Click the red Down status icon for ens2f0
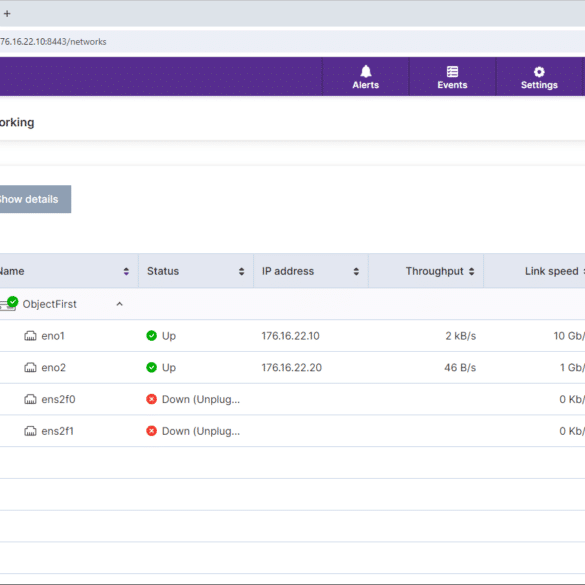Image resolution: width=585 pixels, height=585 pixels. tap(151, 399)
